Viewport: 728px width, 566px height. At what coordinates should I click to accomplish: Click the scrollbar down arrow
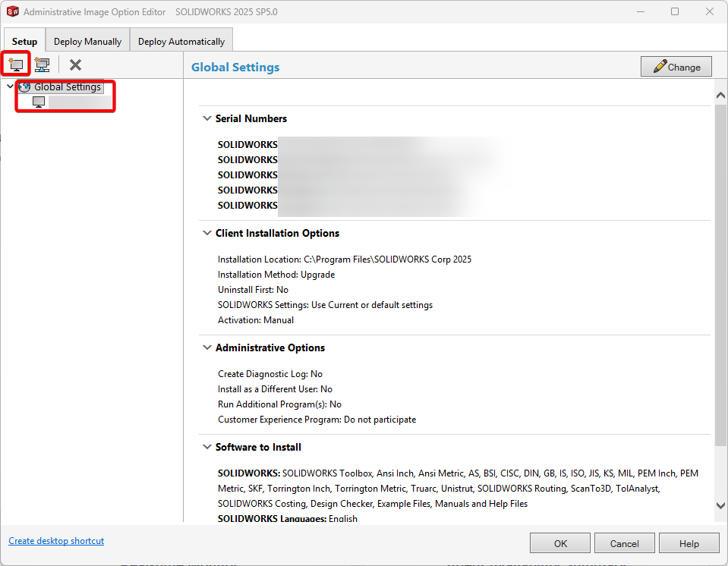tap(720, 506)
